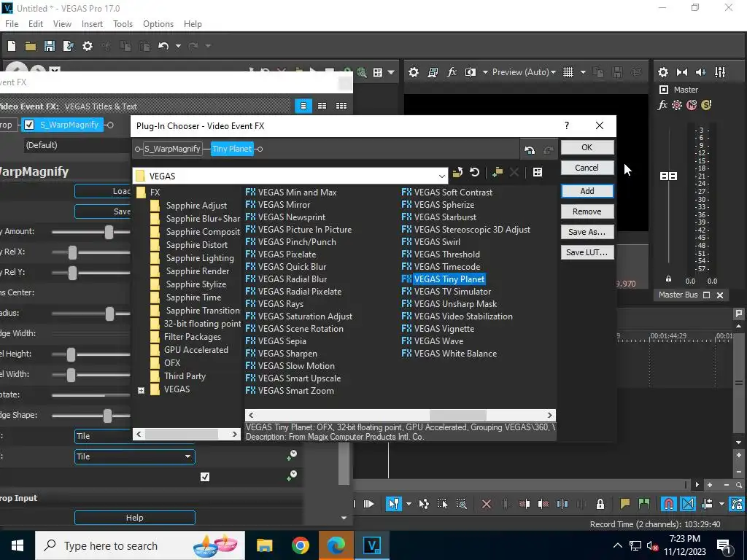The height and width of the screenshot is (560, 747).
Task: Open project properties gear in main toolbar
Action: (88, 46)
